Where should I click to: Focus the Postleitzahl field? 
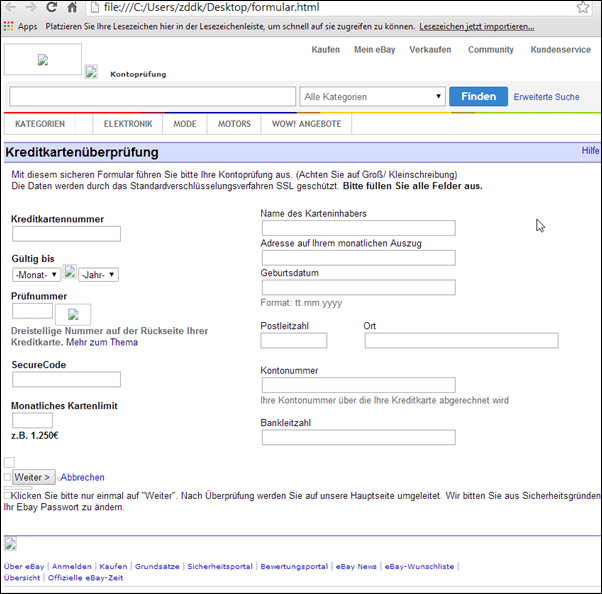[x=294, y=341]
